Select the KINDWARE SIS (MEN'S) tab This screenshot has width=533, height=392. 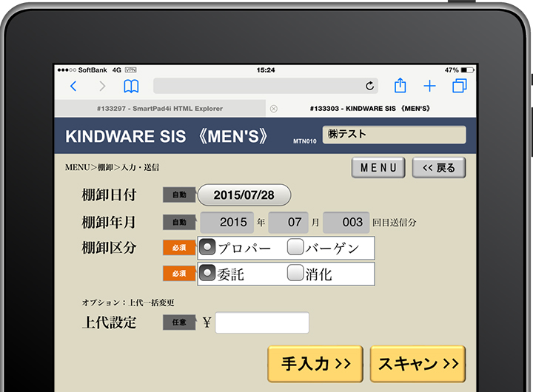[370, 109]
